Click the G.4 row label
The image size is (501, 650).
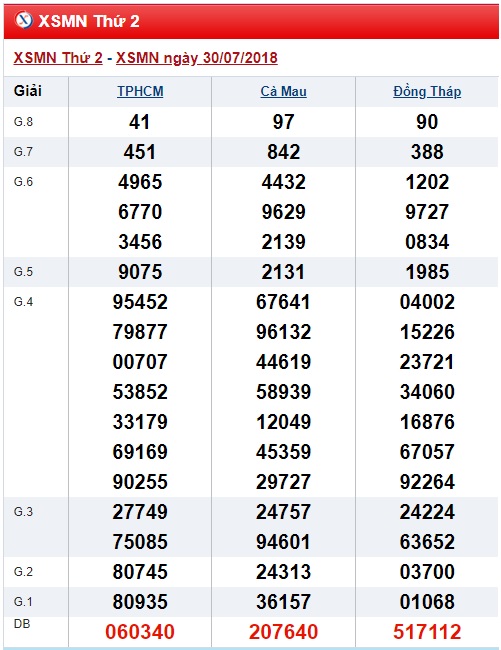[x=23, y=302]
